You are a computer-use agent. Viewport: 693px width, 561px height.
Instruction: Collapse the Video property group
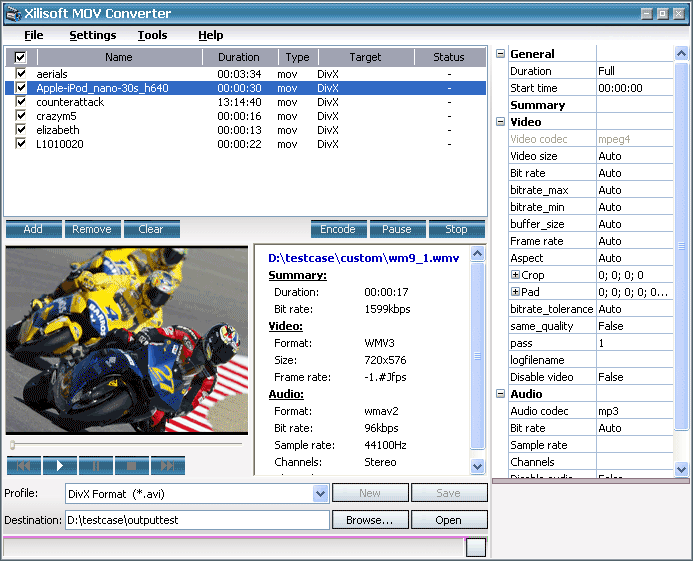tap(500, 122)
